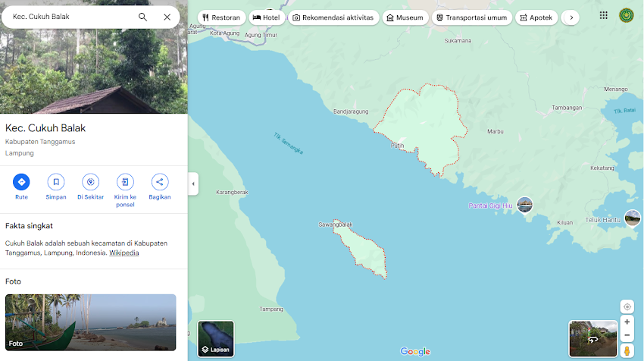The height and width of the screenshot is (361, 644).
Task: Filter map by Apotek
Action: click(536, 17)
